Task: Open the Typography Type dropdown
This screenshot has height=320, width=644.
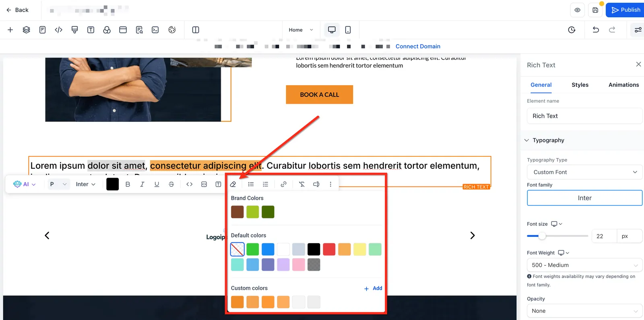Action: click(584, 172)
